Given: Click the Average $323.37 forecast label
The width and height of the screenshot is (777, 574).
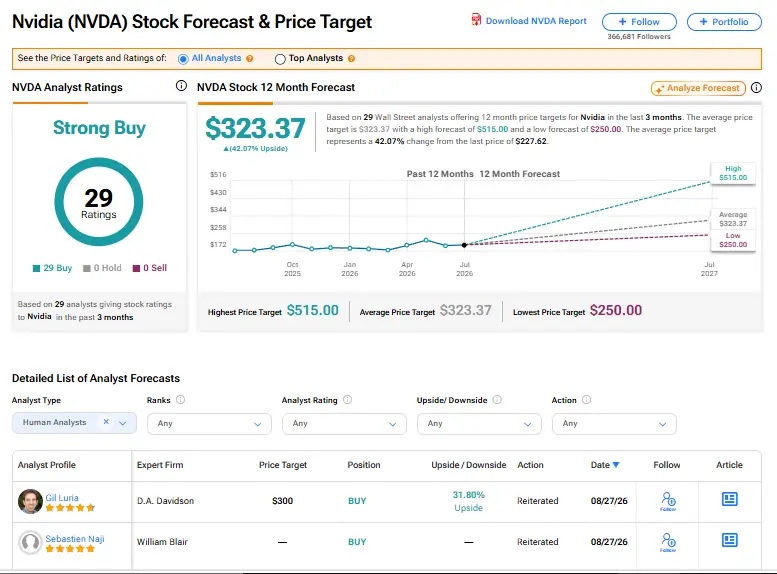Looking at the screenshot, I should [733, 219].
